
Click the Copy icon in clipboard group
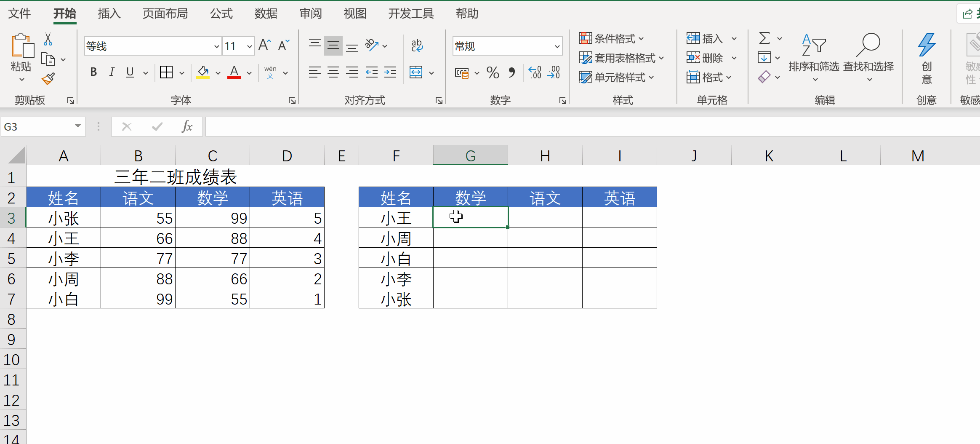(48, 59)
